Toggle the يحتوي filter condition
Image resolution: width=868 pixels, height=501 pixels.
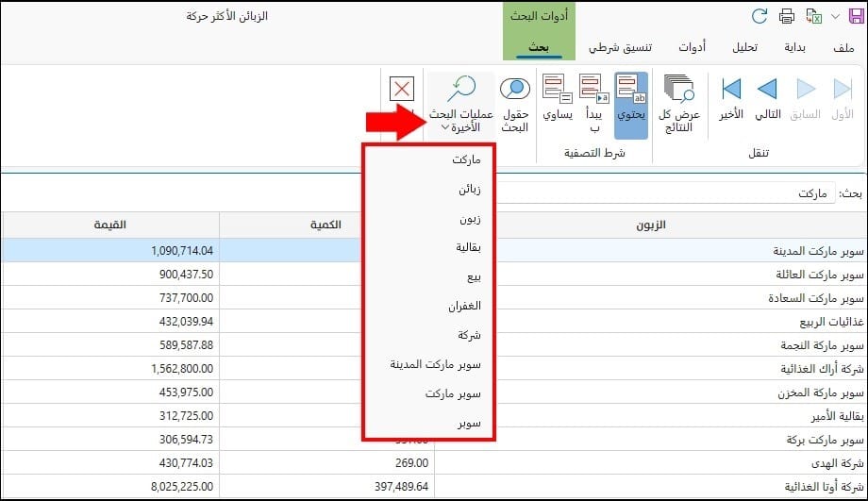pos(631,105)
